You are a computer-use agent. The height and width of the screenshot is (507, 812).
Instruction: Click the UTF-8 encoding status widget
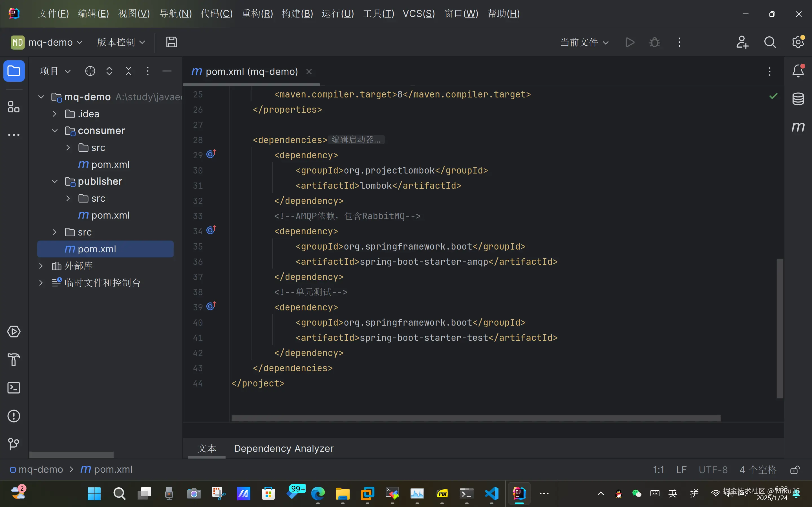coord(713,470)
